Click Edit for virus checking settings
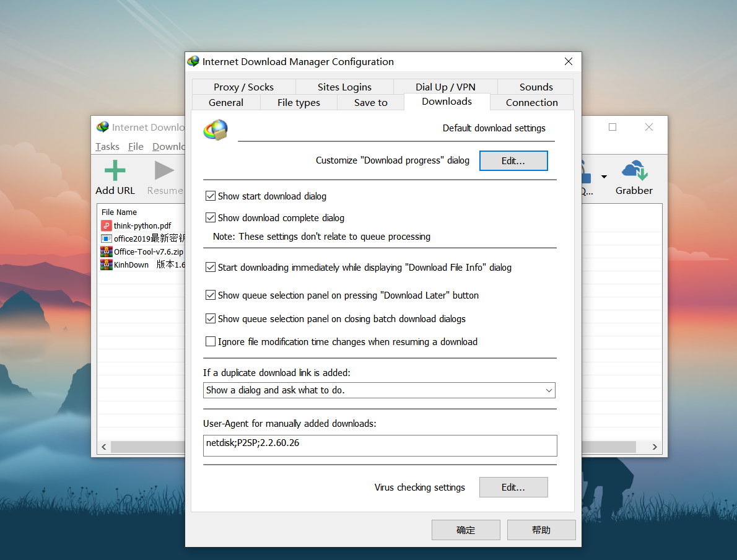Viewport: 737px width, 560px height. click(x=513, y=487)
